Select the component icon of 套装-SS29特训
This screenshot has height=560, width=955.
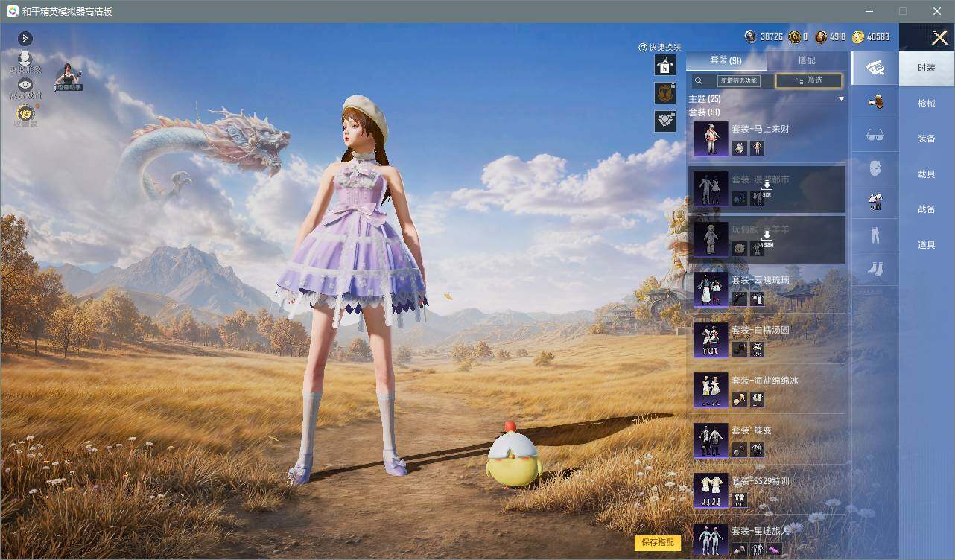(739, 500)
